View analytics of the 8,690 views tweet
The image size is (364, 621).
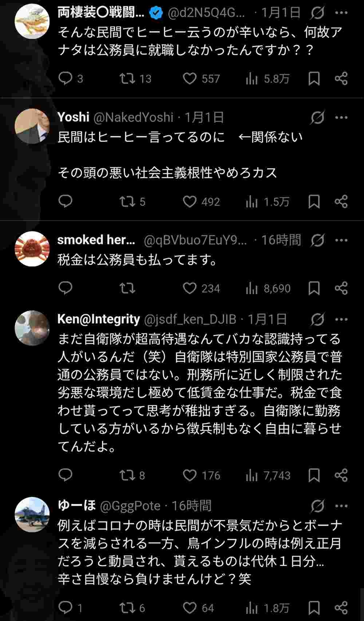(268, 288)
